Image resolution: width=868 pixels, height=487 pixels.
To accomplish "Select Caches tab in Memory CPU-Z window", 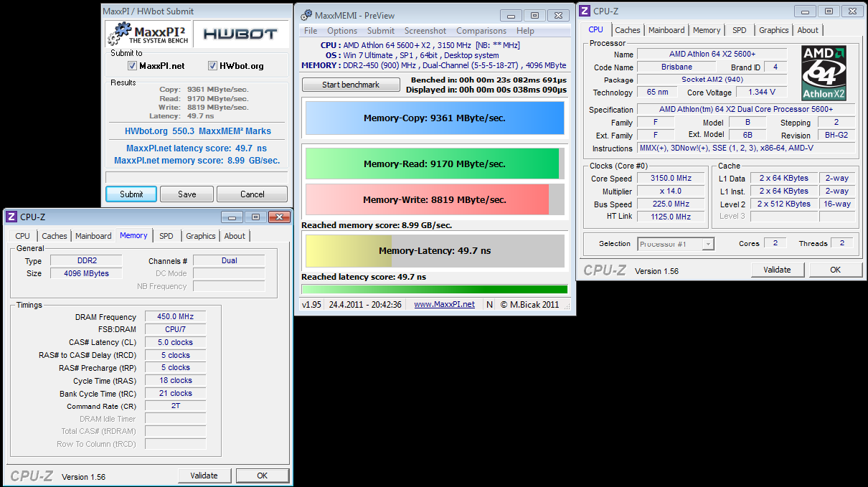I will [55, 236].
